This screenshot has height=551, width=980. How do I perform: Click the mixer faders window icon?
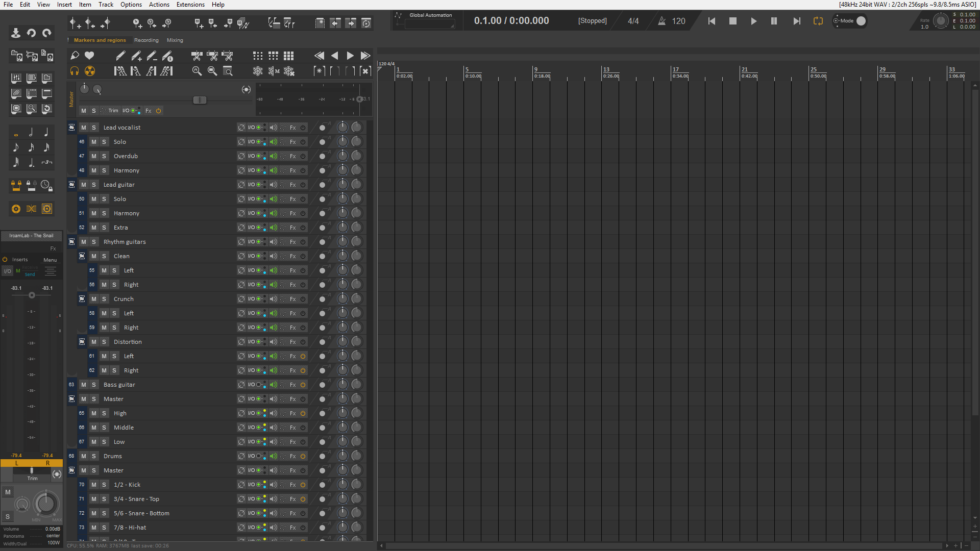(16, 78)
